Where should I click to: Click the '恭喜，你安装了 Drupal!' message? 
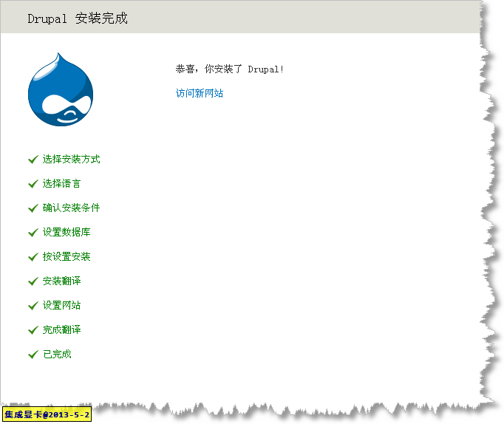point(230,69)
